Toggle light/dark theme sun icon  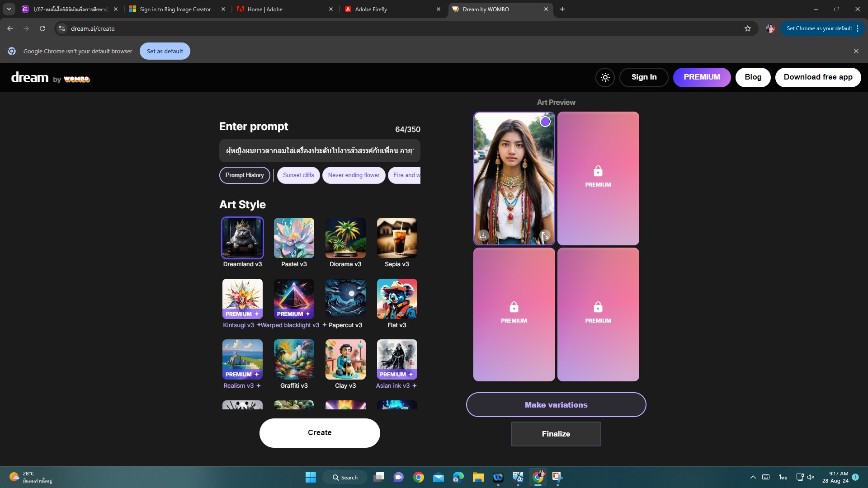pyautogui.click(x=605, y=77)
